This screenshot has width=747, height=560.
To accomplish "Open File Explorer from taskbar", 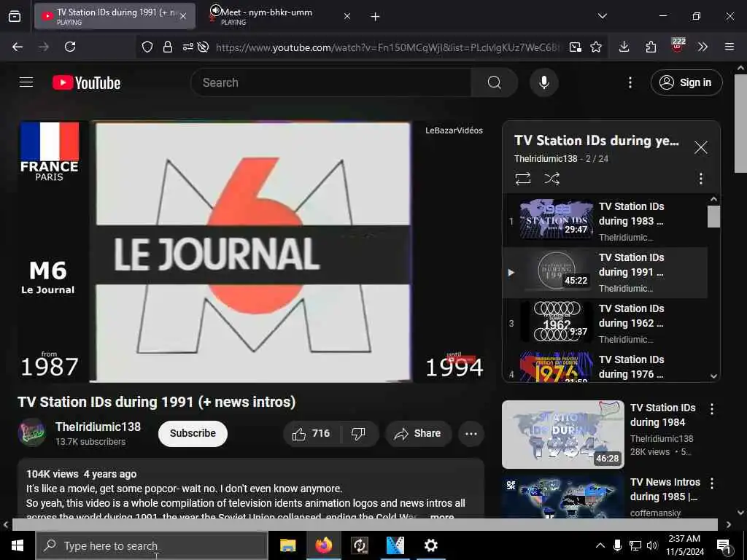I will pyautogui.click(x=287, y=545).
